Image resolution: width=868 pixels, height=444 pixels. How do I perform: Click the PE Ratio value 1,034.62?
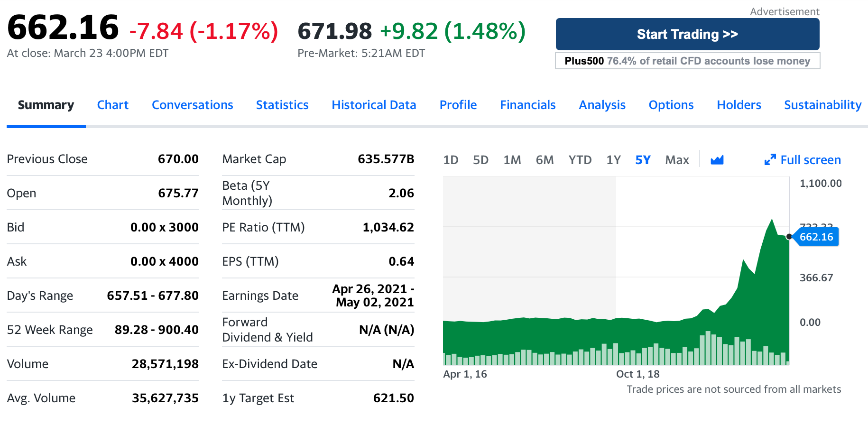(388, 227)
